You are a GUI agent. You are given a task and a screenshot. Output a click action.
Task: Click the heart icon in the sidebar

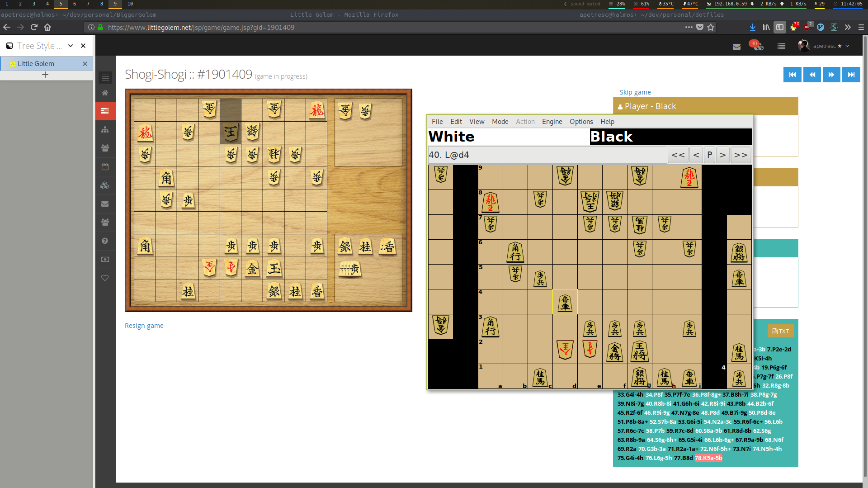pos(105,278)
